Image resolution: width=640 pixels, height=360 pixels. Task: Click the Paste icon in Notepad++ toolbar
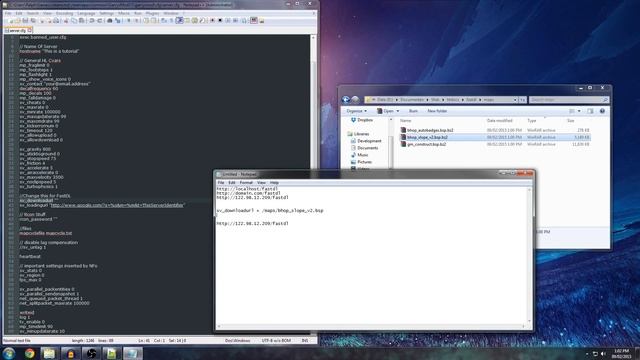point(82,20)
